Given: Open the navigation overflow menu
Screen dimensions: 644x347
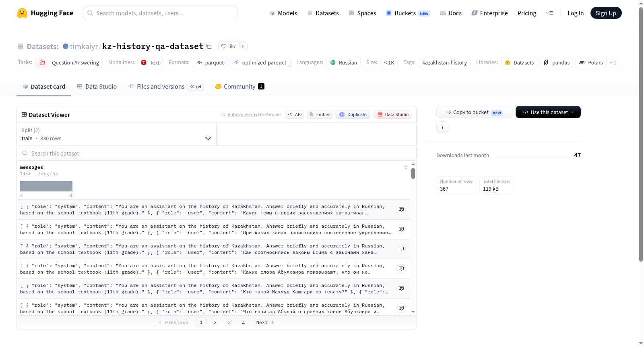Looking at the screenshot, I should coord(549,13).
